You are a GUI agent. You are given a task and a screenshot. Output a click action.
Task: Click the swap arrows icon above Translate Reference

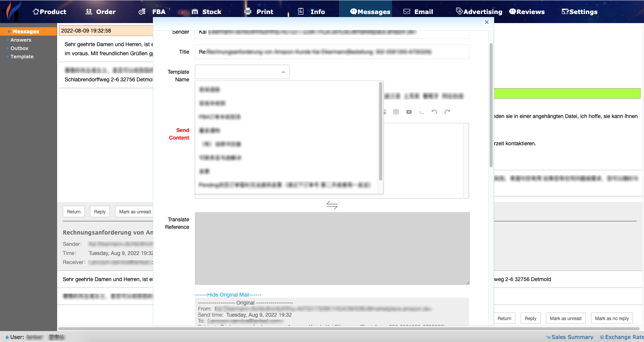pyautogui.click(x=332, y=205)
